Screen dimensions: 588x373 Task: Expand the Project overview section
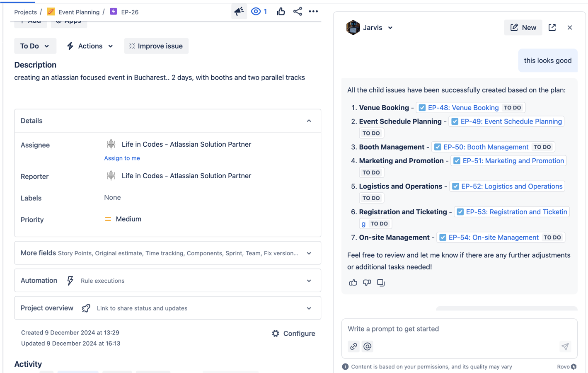click(309, 308)
